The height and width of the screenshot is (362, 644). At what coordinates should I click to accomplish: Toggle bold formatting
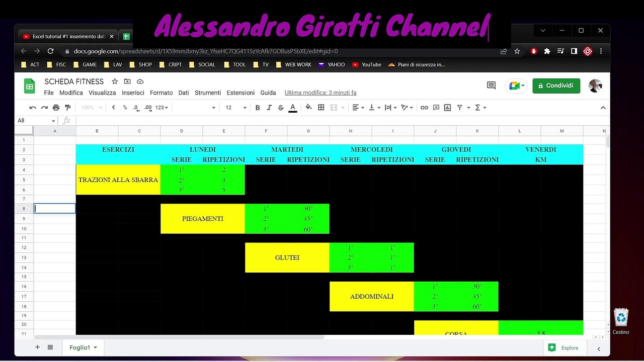pyautogui.click(x=258, y=108)
